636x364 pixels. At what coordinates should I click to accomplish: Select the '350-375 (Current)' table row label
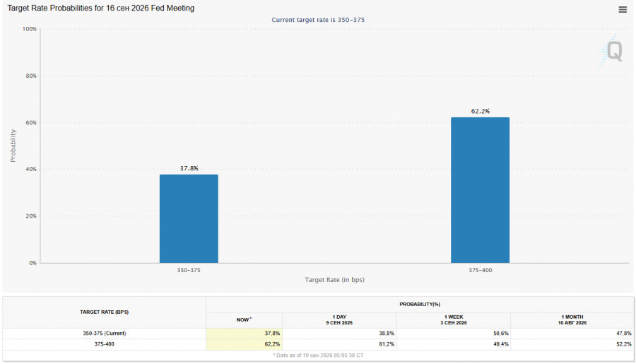click(x=105, y=333)
